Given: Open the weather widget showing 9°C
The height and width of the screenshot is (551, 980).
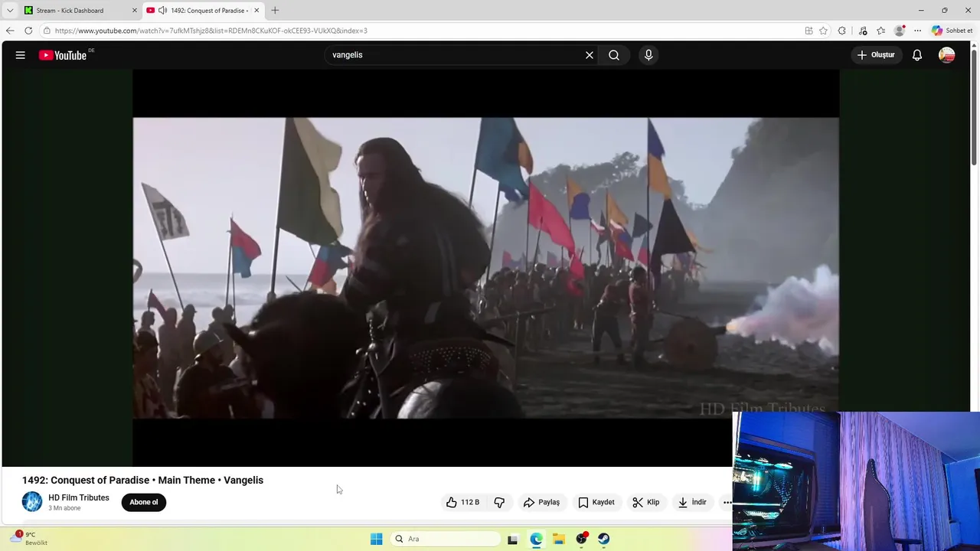Looking at the screenshot, I should coord(29,538).
